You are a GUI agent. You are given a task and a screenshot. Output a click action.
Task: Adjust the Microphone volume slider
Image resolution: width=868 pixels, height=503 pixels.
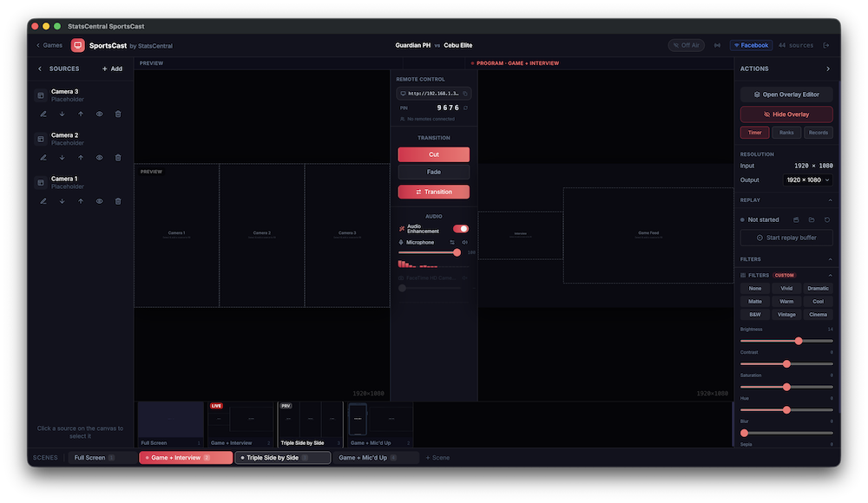point(430,252)
